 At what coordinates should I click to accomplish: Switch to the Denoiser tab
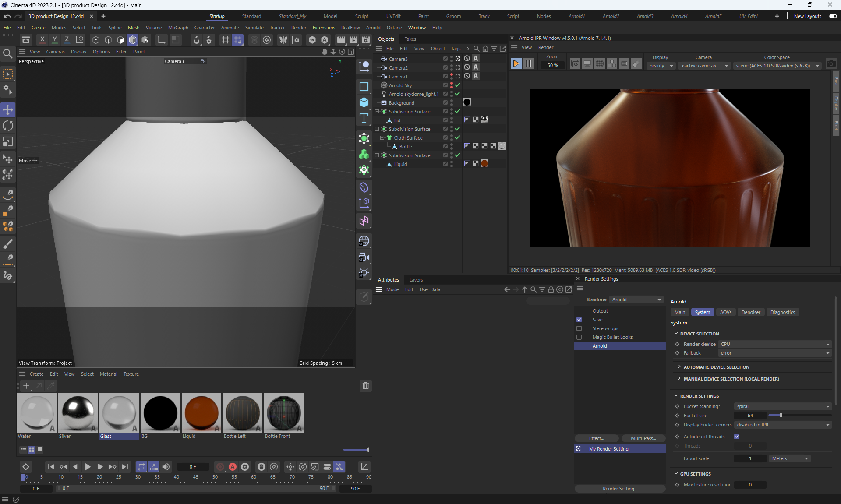click(751, 312)
